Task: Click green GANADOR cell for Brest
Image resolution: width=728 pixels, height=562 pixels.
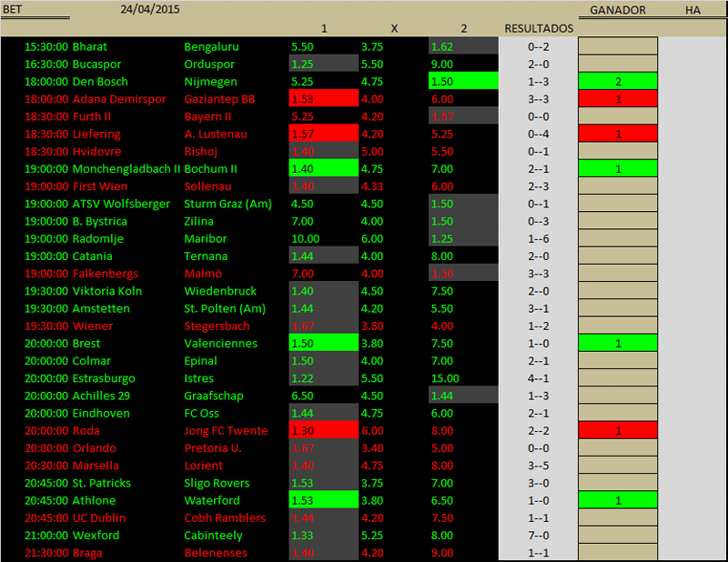Action: 618,344
